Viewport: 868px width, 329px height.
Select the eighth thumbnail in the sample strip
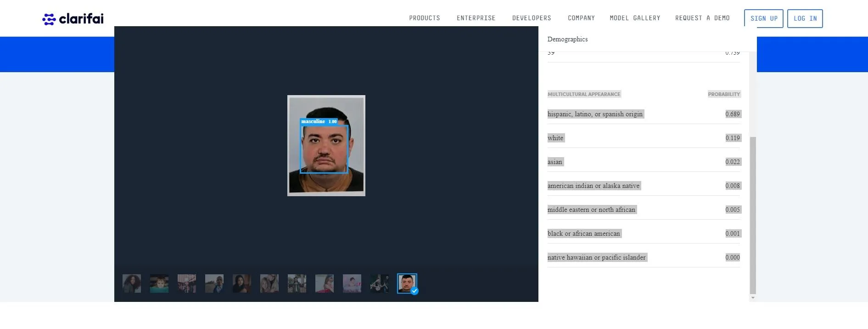325,284
